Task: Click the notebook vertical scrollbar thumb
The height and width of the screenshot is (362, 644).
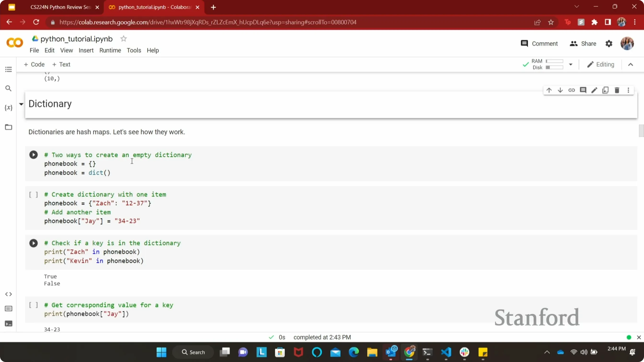Action: pyautogui.click(x=641, y=131)
